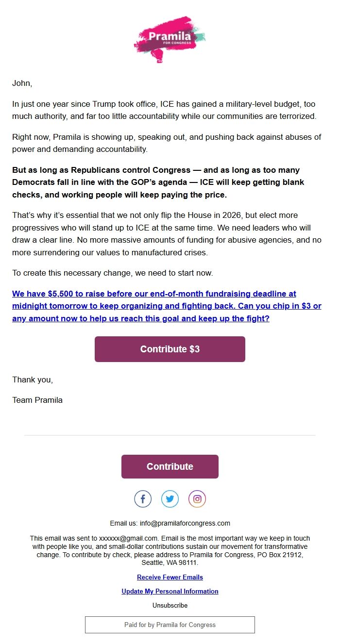Viewport: 340px width, 644px height.
Task: Select the Unsubscribe option
Action: (170, 605)
